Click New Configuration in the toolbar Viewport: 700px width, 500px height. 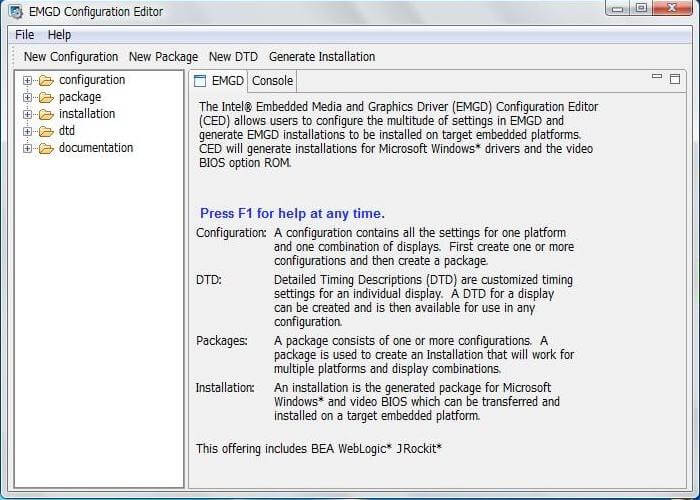(x=71, y=57)
